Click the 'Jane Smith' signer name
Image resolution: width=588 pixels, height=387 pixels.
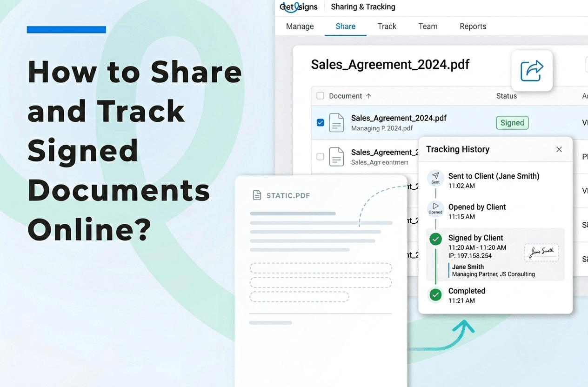(468, 267)
